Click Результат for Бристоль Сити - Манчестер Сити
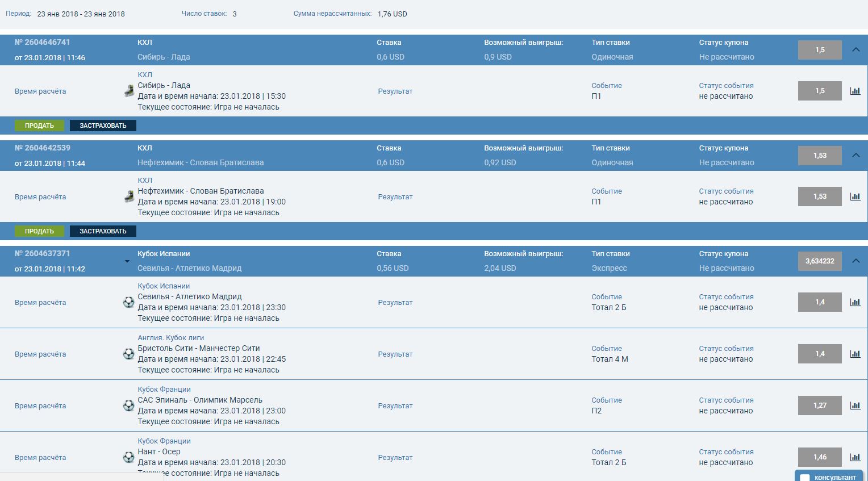Screen dimensions: 868x481 [x=395, y=354]
